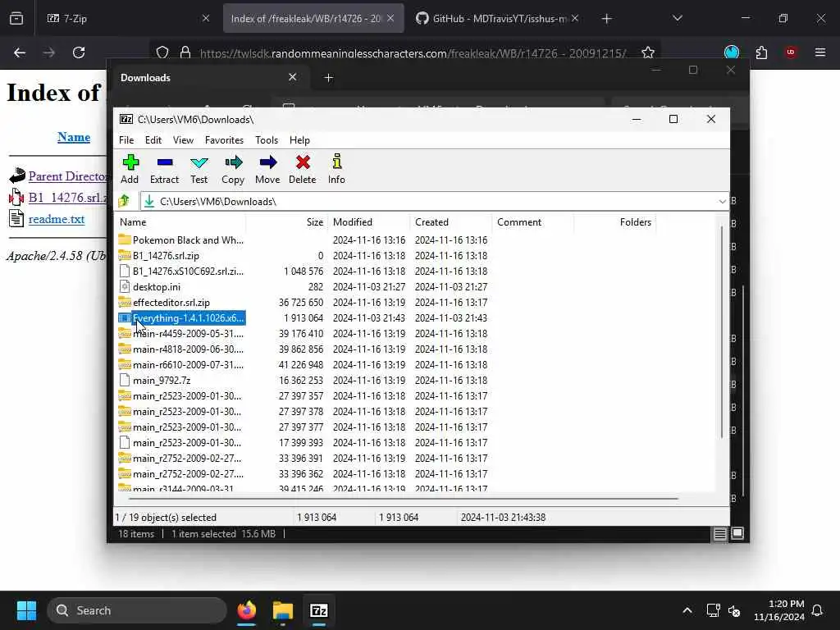Open the View menu in 7-Zip
This screenshot has height=630, width=840.
(x=183, y=140)
